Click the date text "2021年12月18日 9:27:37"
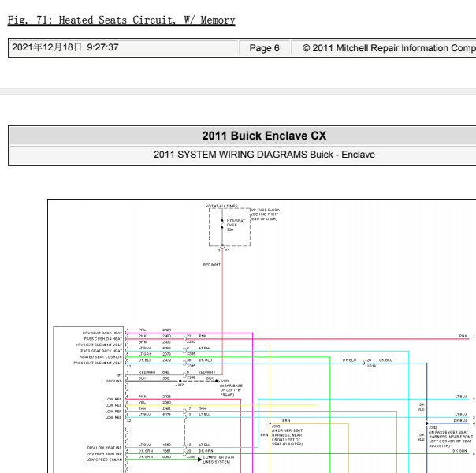Screen dimensions: 476x473 [65, 47]
